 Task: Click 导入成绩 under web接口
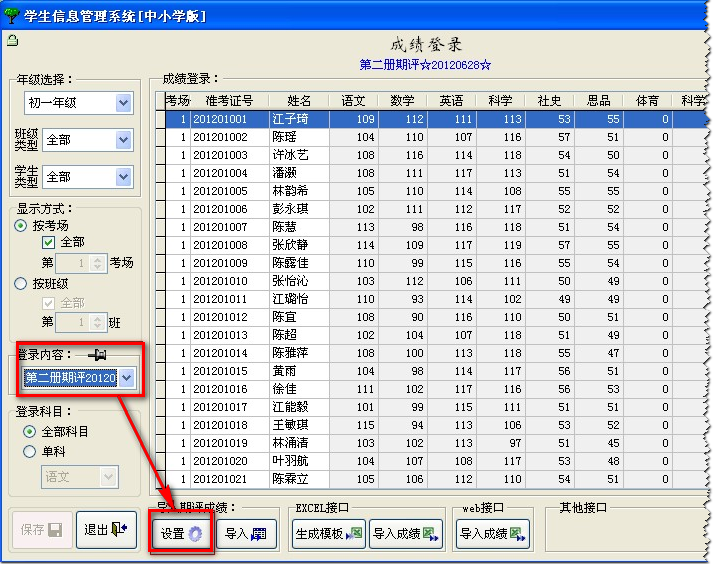[x=493, y=534]
